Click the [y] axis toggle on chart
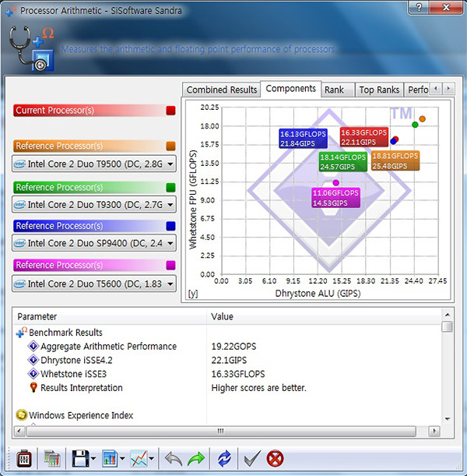 [193, 294]
